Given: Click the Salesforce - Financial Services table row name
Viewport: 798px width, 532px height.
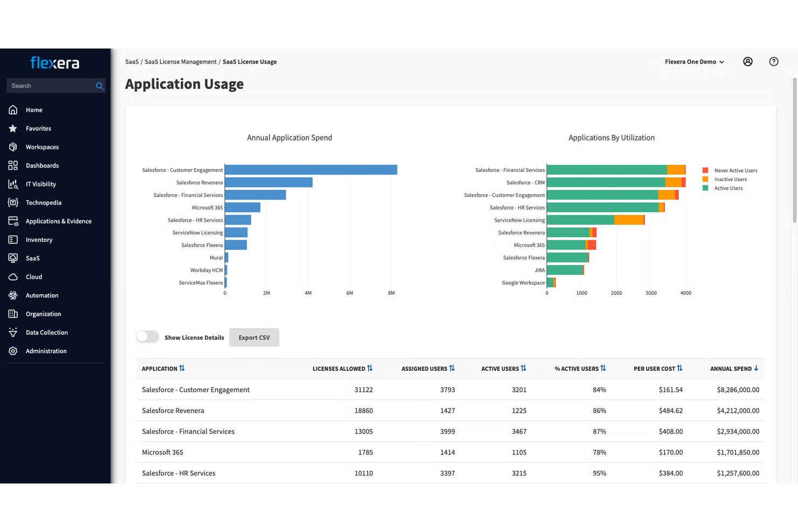Looking at the screenshot, I should click(188, 431).
